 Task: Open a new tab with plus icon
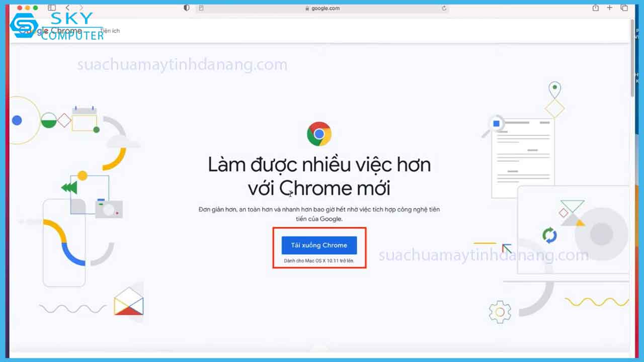click(609, 8)
